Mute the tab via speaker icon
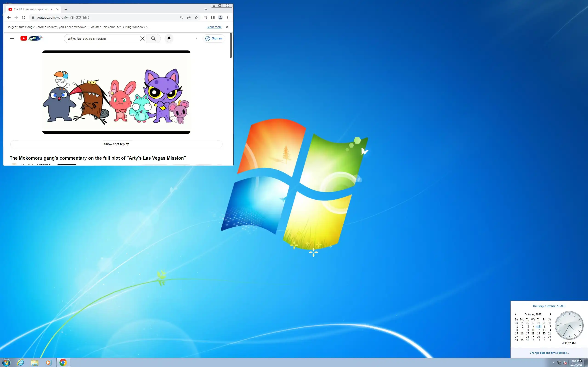The width and height of the screenshot is (588, 367). tap(52, 9)
